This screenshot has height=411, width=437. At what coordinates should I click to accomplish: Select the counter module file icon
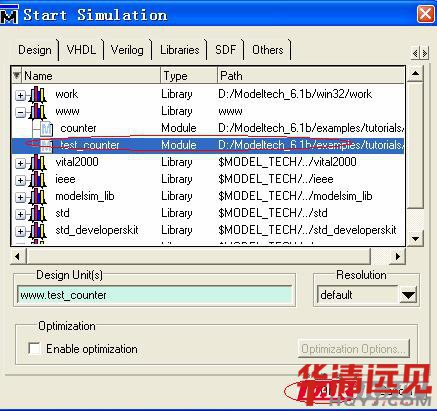46,129
